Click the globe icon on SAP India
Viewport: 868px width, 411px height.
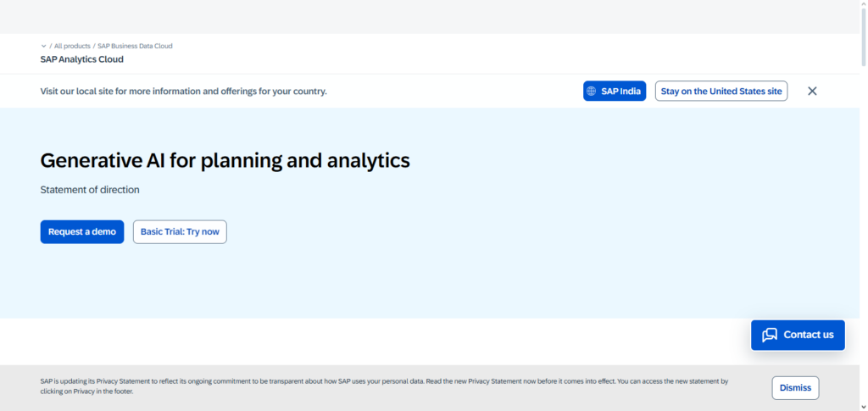point(592,92)
